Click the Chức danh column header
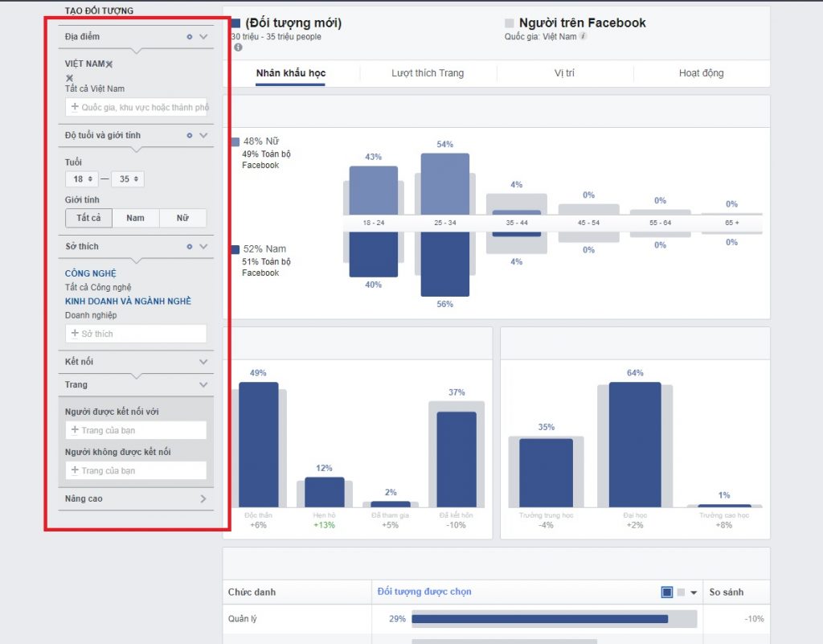Image resolution: width=823 pixels, height=644 pixels. tap(252, 592)
